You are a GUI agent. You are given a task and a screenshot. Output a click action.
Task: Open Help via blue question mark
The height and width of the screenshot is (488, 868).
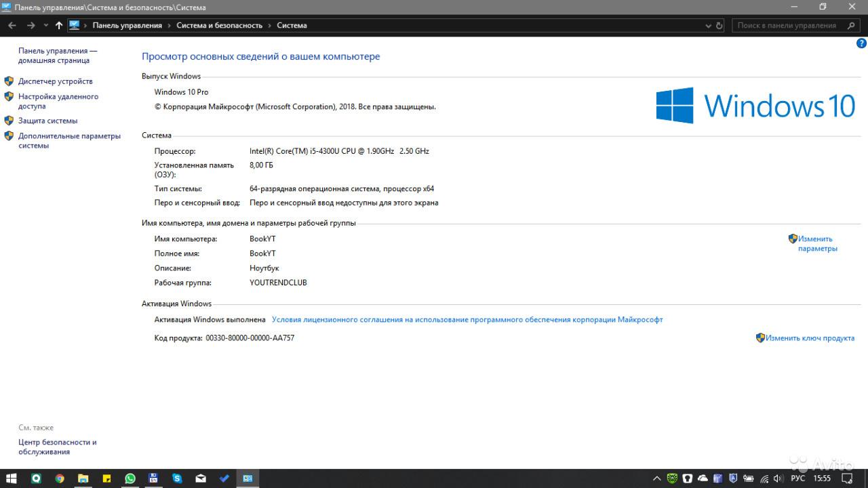(862, 43)
